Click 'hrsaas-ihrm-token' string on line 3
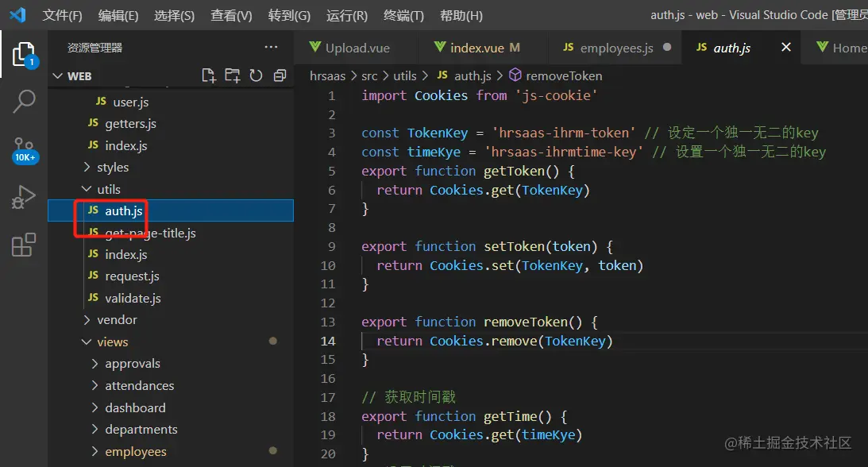 tap(564, 133)
